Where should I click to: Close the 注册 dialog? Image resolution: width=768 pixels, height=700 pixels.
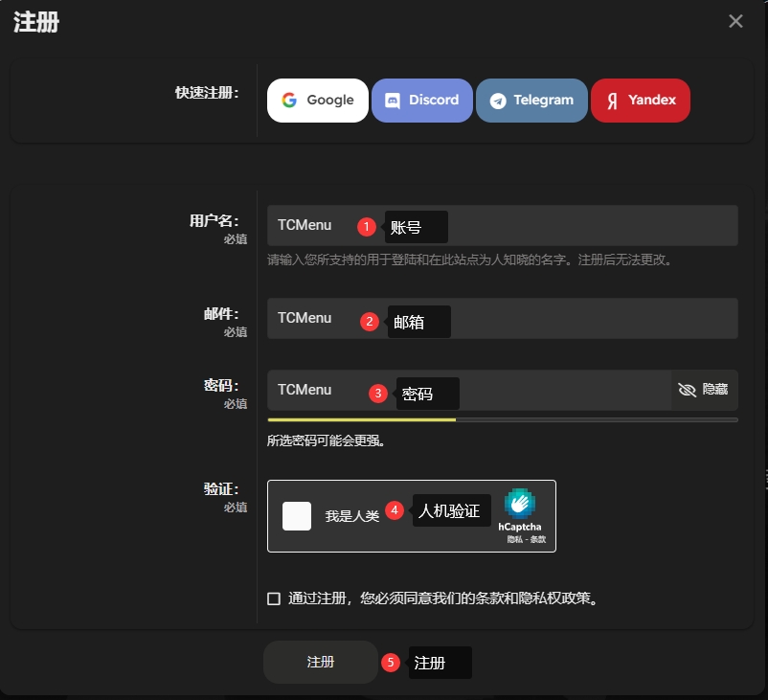(x=735, y=21)
